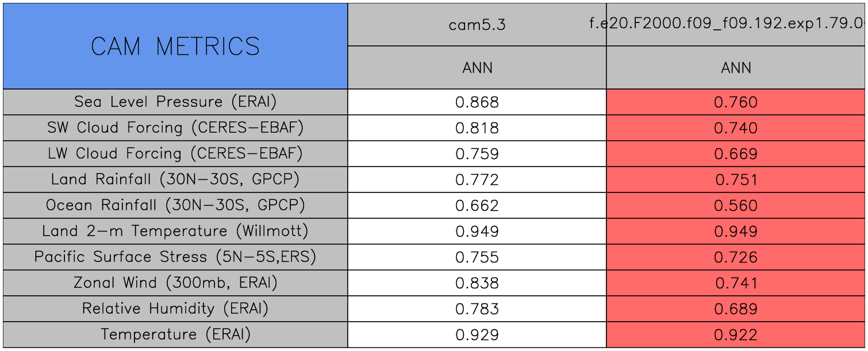Select the Pacific Surface Stress row label
Image resolution: width=868 pixels, height=351 pixels.
[175, 257]
